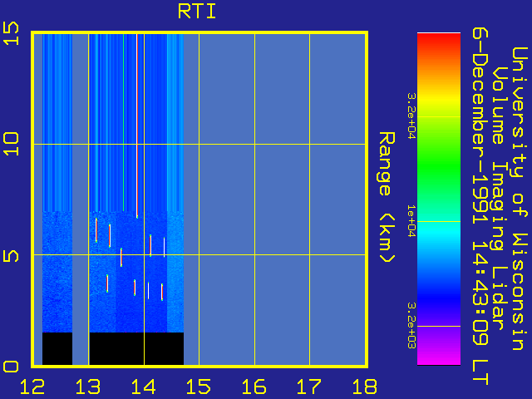Click the 6-December-1991 14:43:09 LT timestamp
Screen dimensions: 532x399
point(480,206)
